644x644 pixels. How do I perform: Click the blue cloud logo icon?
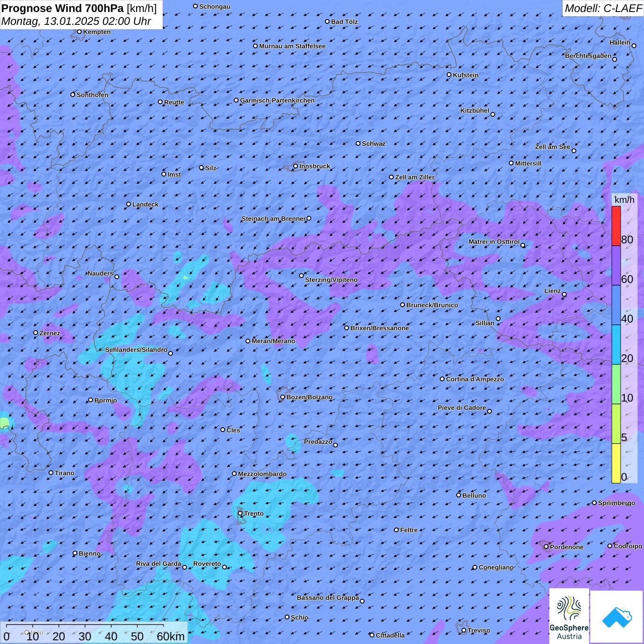click(x=617, y=617)
